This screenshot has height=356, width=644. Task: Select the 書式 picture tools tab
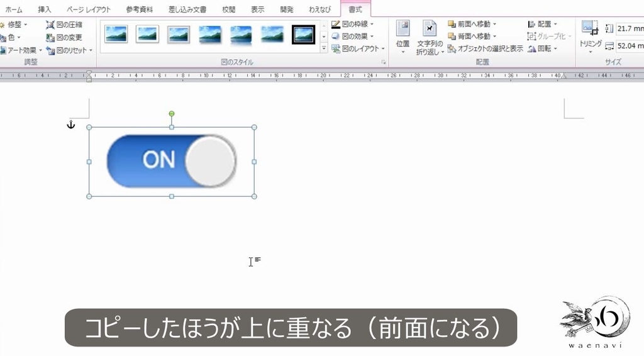click(355, 9)
